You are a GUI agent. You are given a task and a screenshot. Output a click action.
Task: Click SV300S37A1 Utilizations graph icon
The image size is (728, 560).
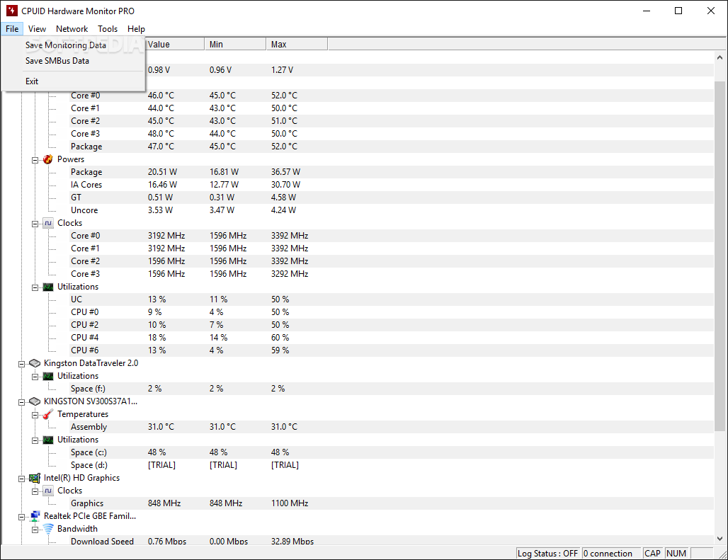[48, 440]
